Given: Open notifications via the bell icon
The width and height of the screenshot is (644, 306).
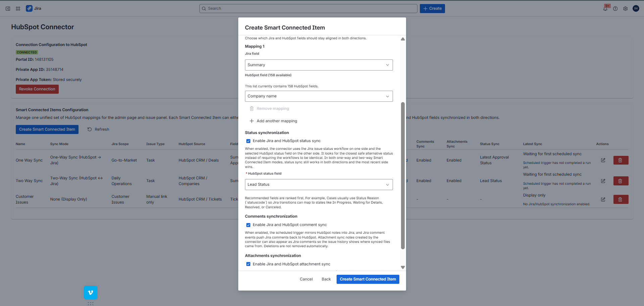Looking at the screenshot, I should tap(605, 8).
